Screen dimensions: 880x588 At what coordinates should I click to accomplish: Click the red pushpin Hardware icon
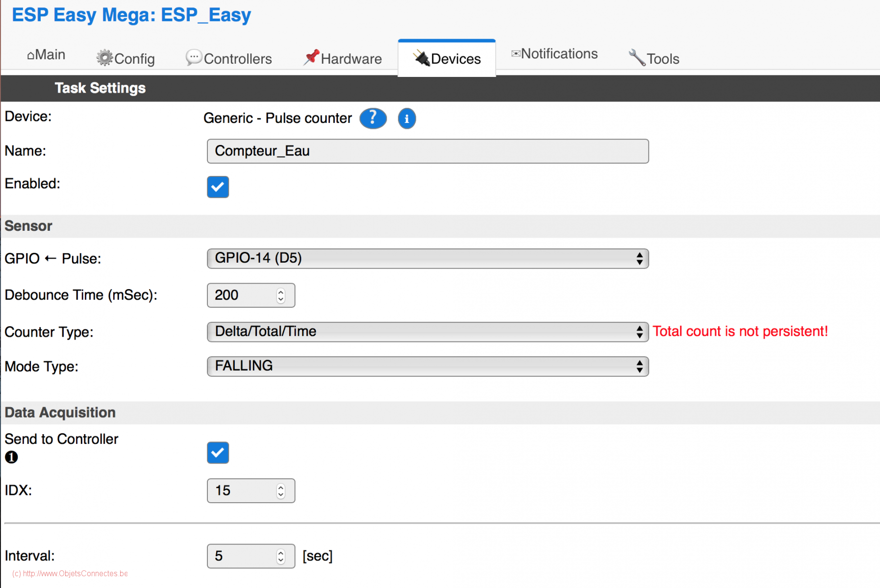pyautogui.click(x=311, y=57)
